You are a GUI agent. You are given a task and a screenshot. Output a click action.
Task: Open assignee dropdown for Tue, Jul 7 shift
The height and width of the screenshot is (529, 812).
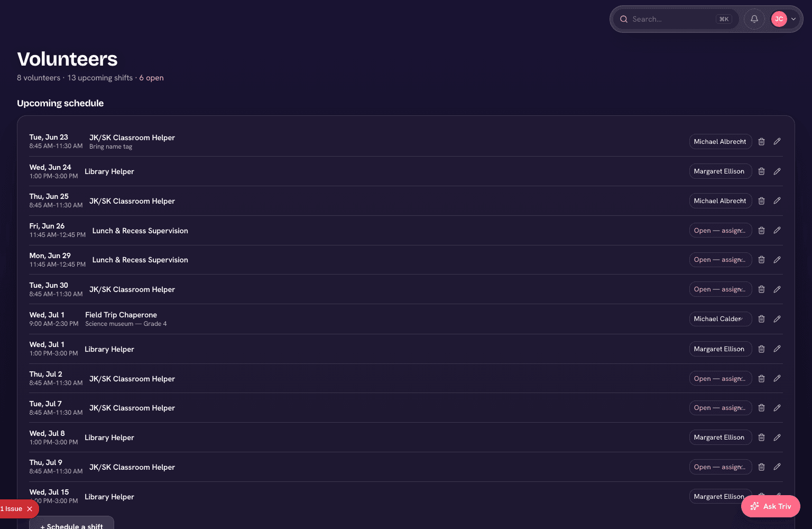click(721, 408)
